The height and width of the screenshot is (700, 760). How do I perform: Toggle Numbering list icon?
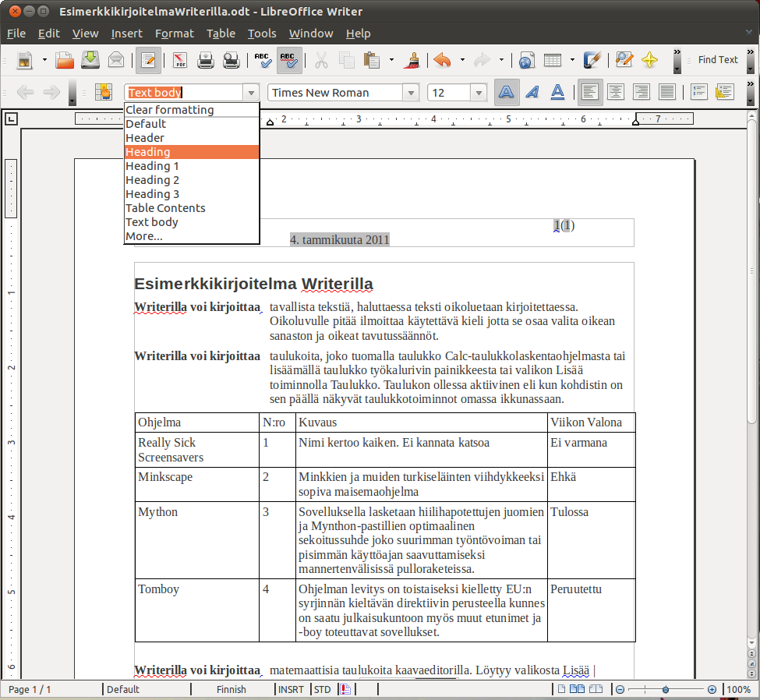coord(699,92)
